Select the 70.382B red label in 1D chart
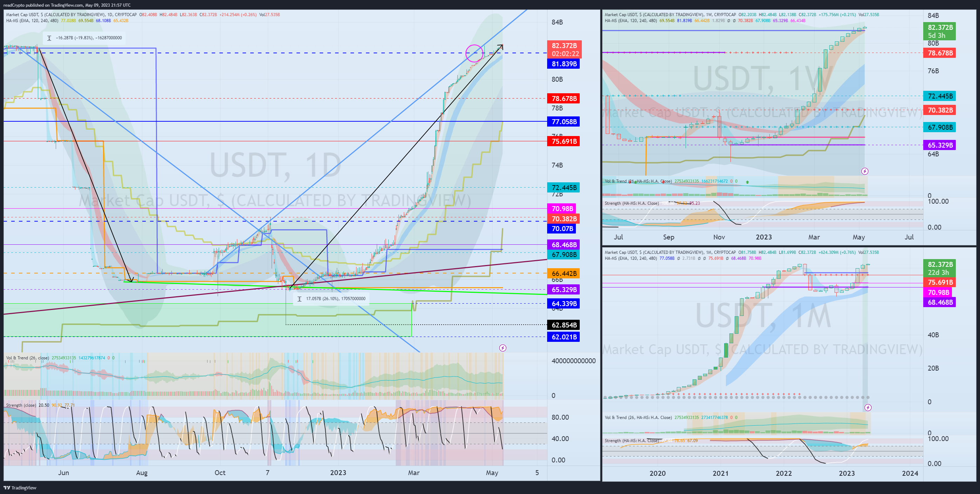 point(564,219)
